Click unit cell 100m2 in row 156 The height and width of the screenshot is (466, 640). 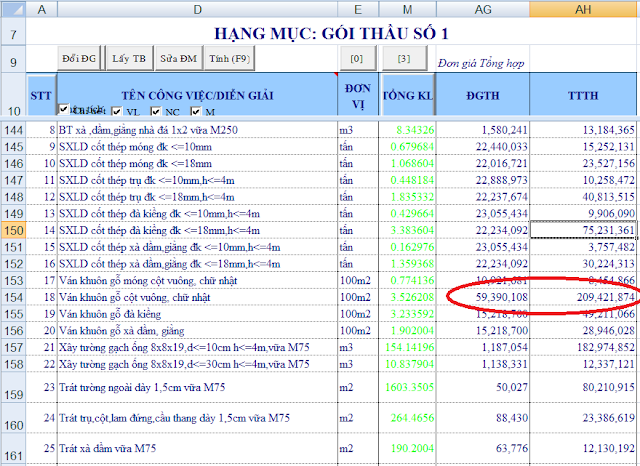(358, 331)
